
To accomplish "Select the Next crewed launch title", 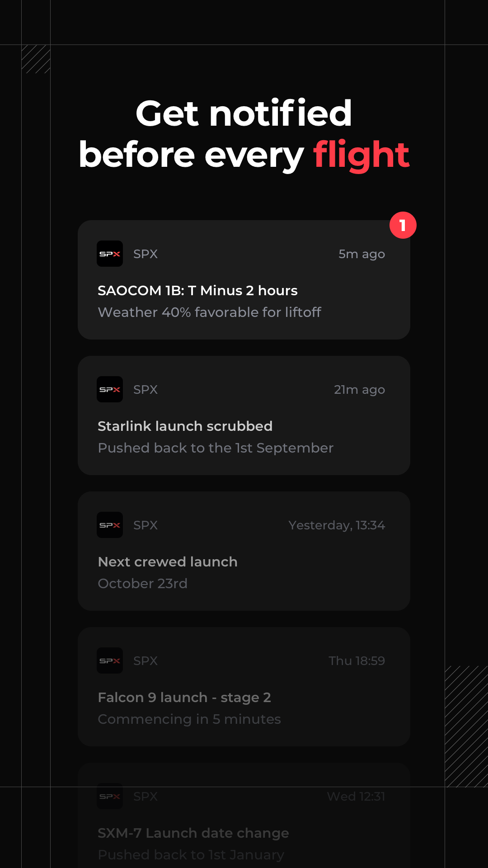I will [168, 561].
